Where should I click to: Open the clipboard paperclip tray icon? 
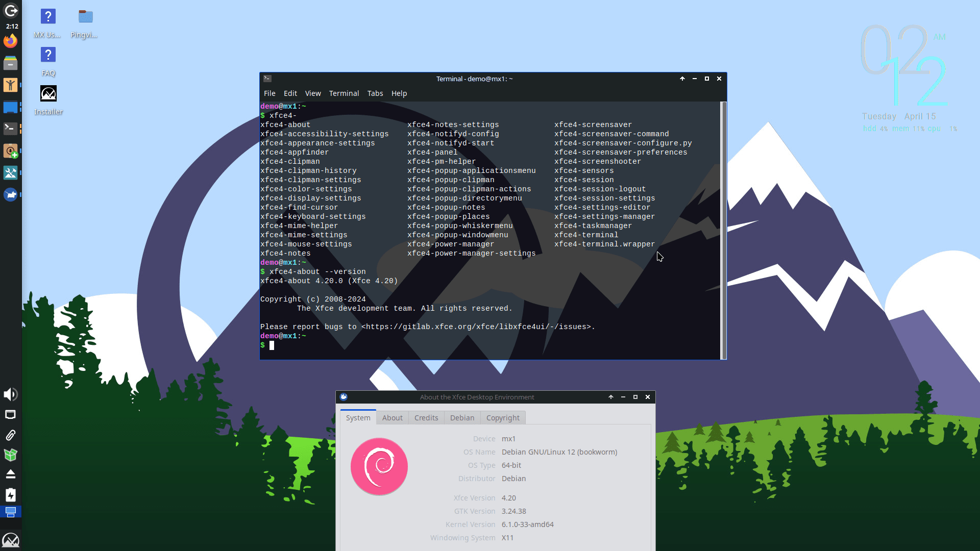(x=10, y=435)
